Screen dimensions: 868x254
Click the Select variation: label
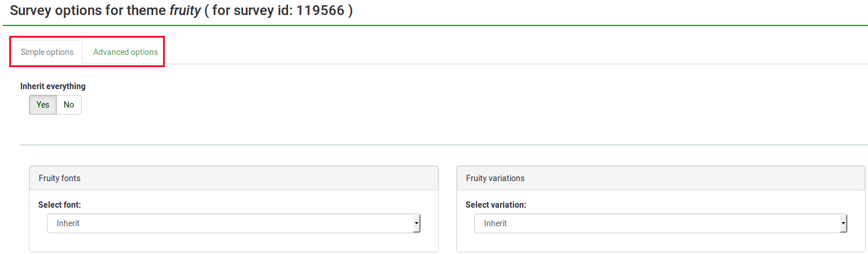496,205
